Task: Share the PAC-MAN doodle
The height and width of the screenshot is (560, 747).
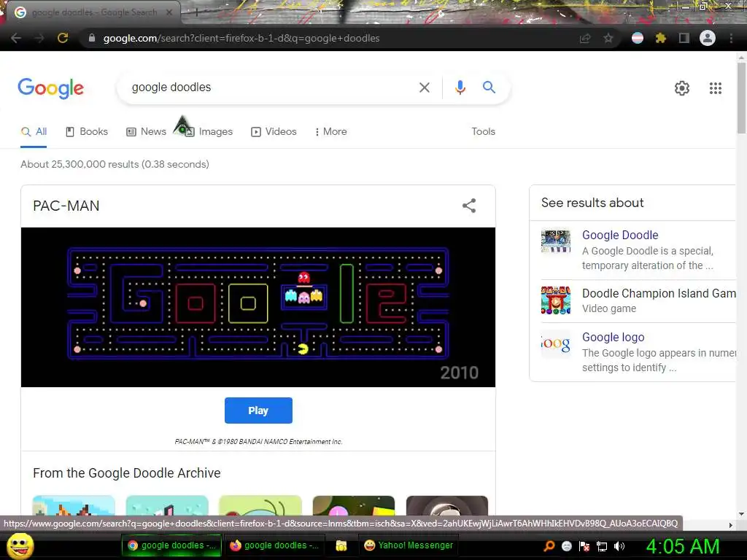Action: pyautogui.click(x=469, y=206)
